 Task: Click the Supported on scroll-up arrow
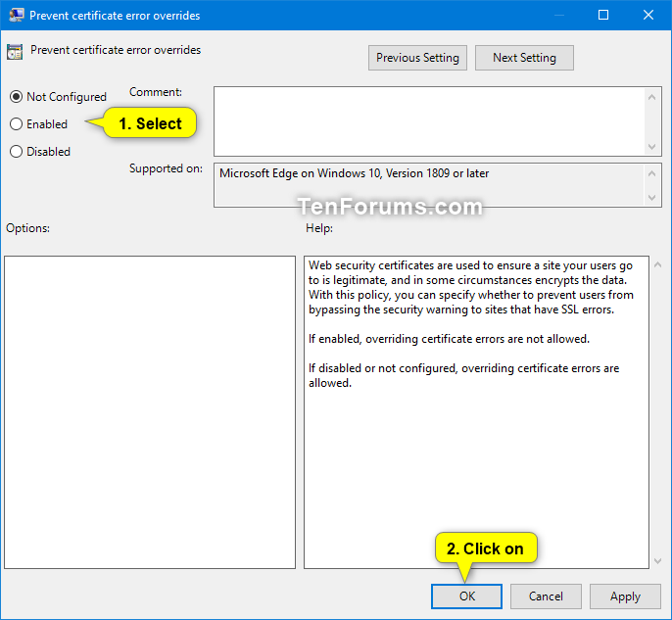(x=651, y=173)
